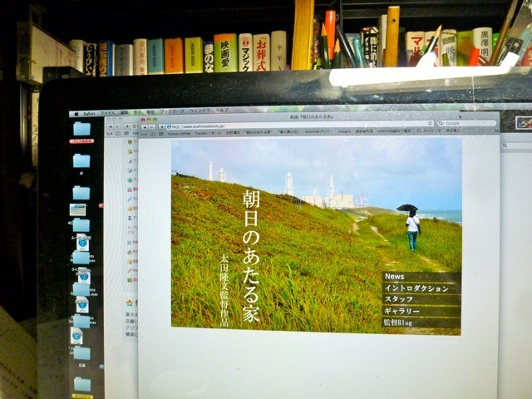Viewport: 532px width, 399px height.
Task: Open the Twitter / ホーム bookmark
Action: click(208, 133)
